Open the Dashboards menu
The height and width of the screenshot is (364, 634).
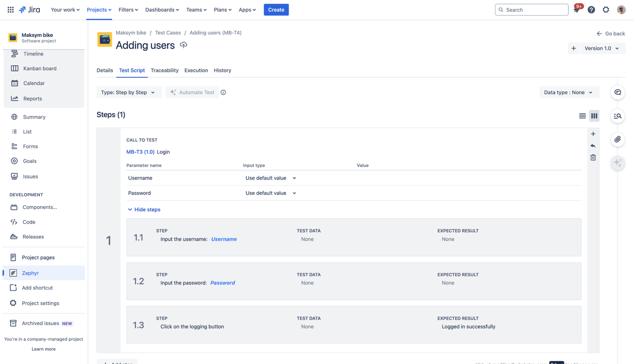click(x=162, y=9)
